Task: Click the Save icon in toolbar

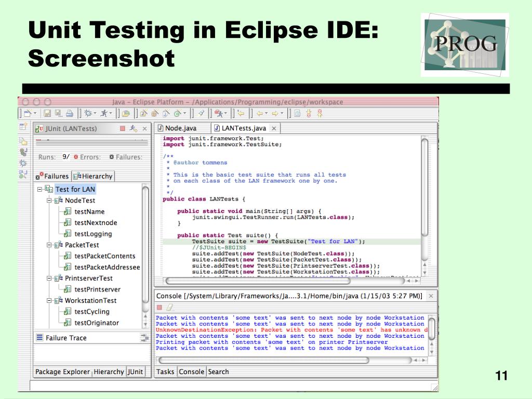Action: [x=47, y=113]
